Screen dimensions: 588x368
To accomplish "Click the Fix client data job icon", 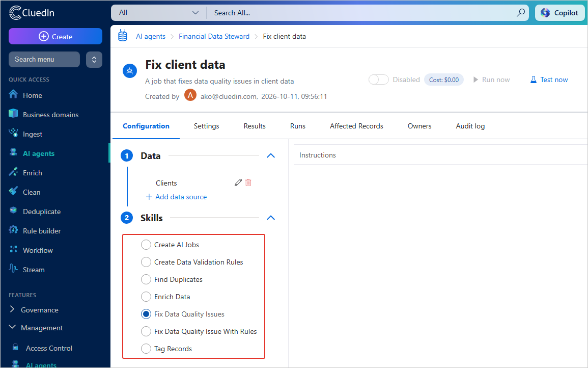I will click(x=130, y=71).
